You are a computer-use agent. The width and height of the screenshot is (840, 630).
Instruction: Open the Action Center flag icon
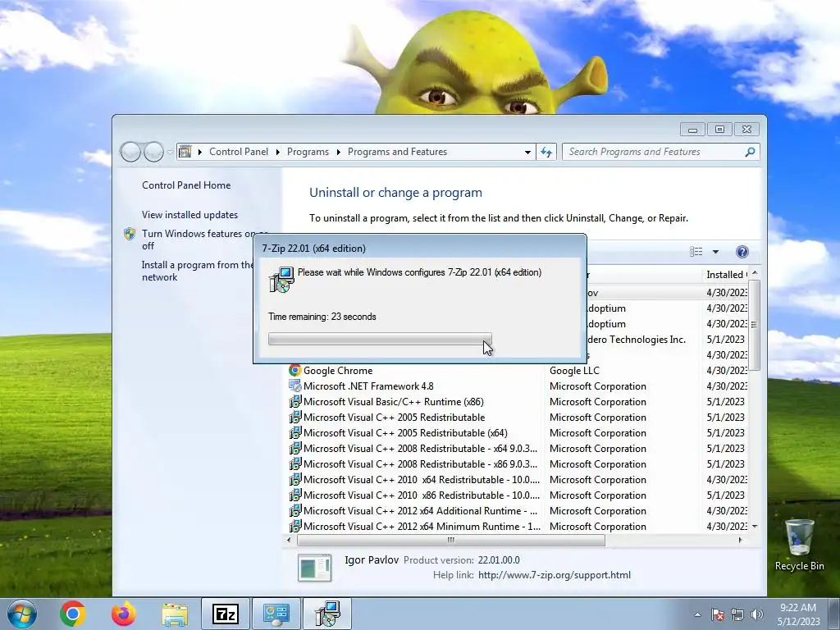click(717, 614)
